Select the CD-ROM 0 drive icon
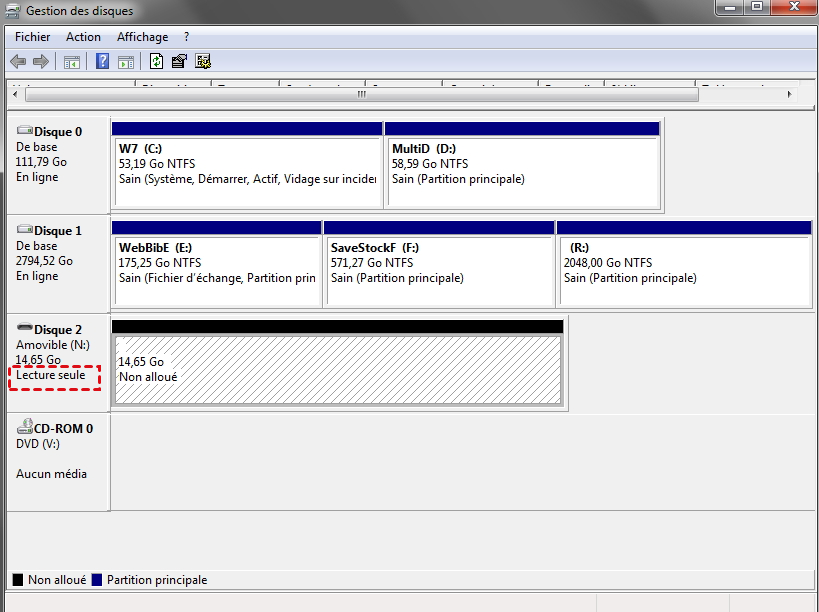The height and width of the screenshot is (612, 819). (25, 427)
